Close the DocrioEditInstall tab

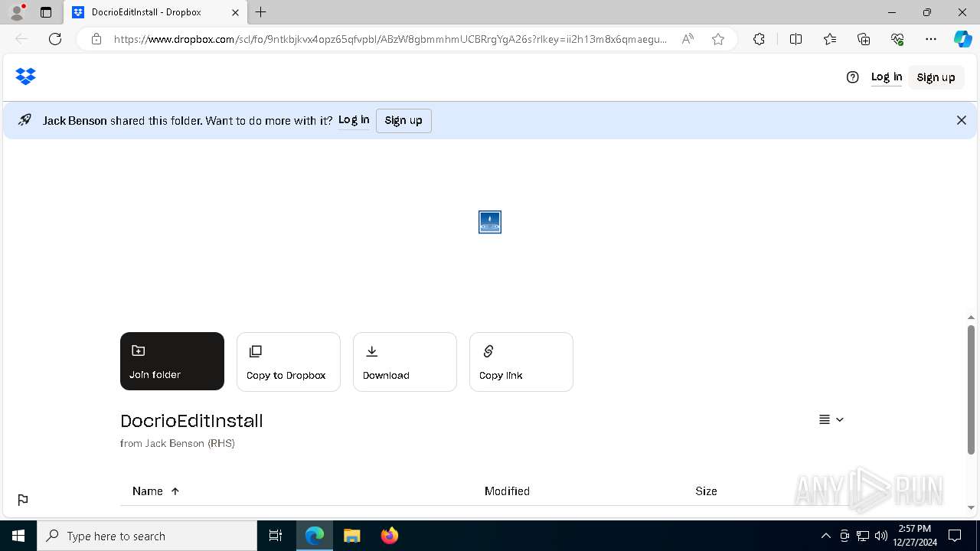click(x=235, y=12)
